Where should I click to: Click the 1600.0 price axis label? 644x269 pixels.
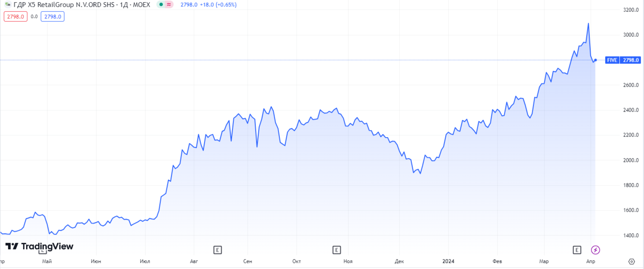(631, 210)
